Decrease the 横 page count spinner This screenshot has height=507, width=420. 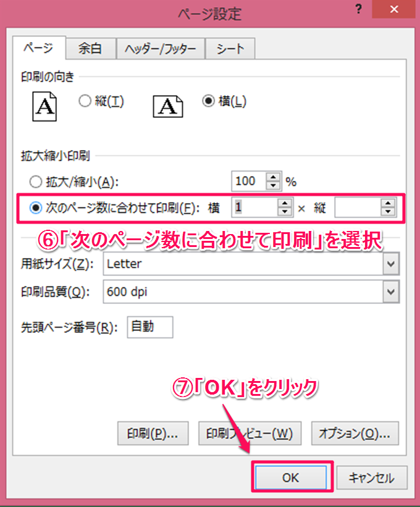pos(285,211)
